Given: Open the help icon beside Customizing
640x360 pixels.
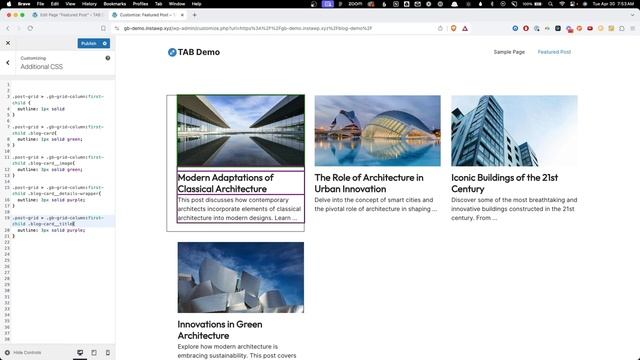Looking at the screenshot, I should click(108, 58).
